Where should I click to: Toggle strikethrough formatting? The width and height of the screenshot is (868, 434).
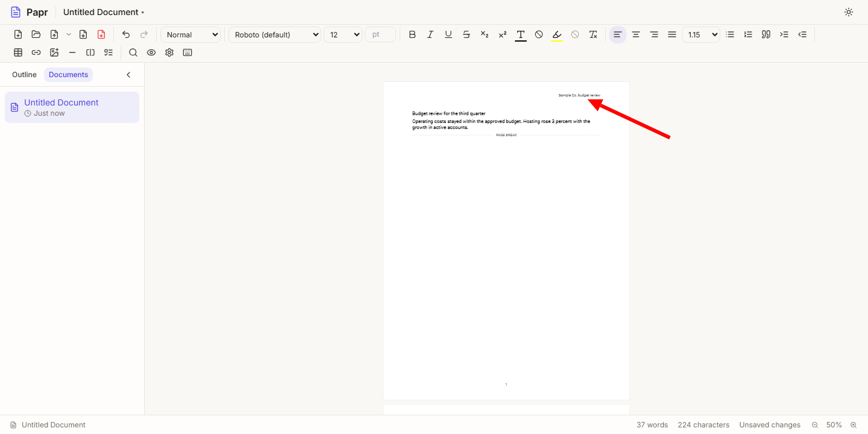tap(467, 34)
